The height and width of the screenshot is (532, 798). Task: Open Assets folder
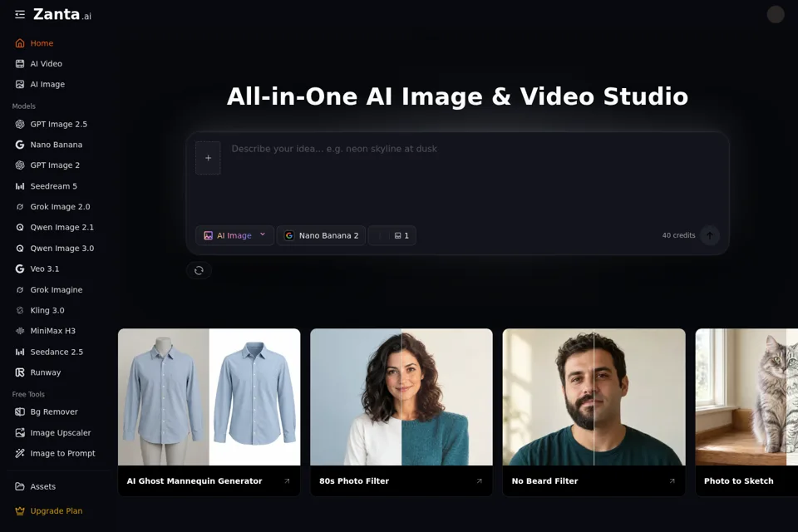(x=35, y=486)
